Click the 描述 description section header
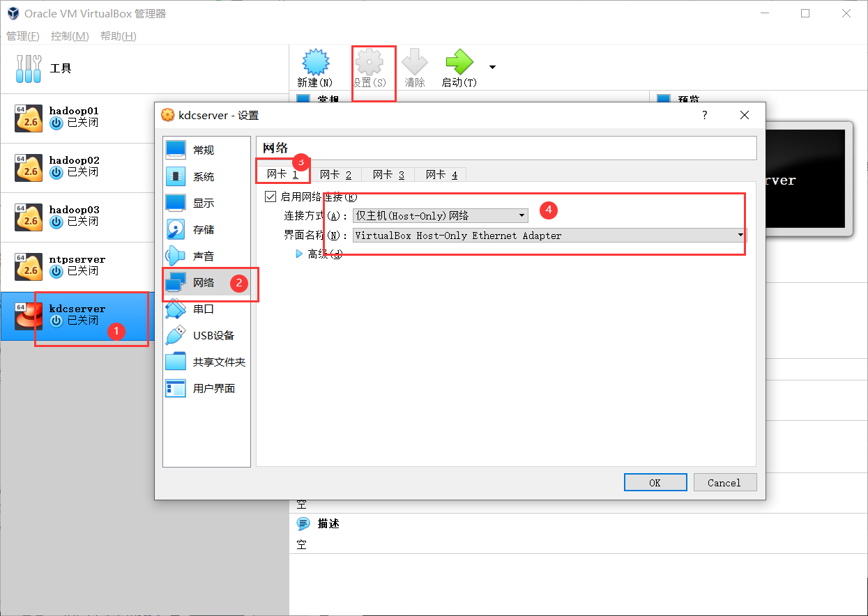Screen dimensions: 868x616 click(x=328, y=524)
